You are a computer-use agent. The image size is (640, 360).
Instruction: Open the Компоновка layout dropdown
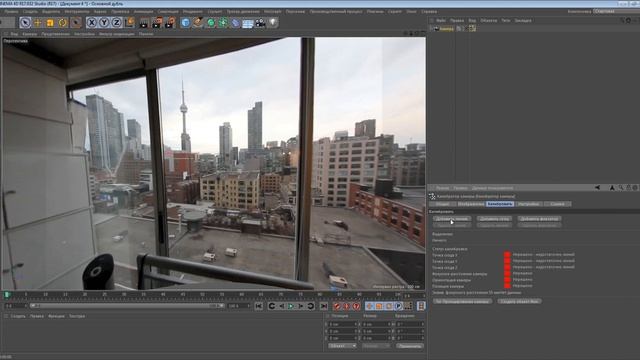(x=616, y=11)
